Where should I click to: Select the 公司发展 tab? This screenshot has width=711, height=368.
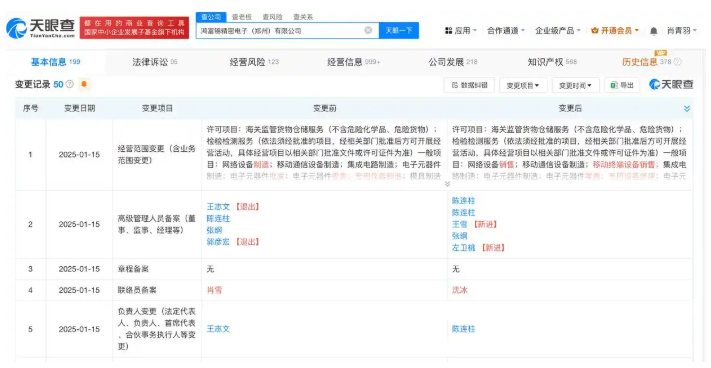tap(453, 62)
